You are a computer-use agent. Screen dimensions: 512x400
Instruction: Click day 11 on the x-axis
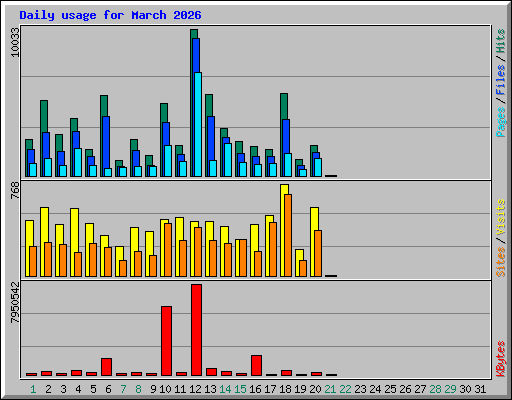point(180,389)
